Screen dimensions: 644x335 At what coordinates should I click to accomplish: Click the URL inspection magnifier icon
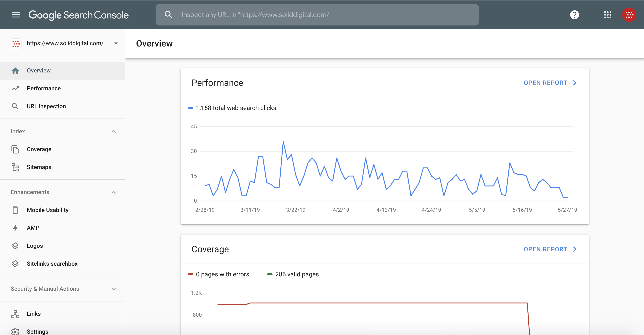coord(15,106)
